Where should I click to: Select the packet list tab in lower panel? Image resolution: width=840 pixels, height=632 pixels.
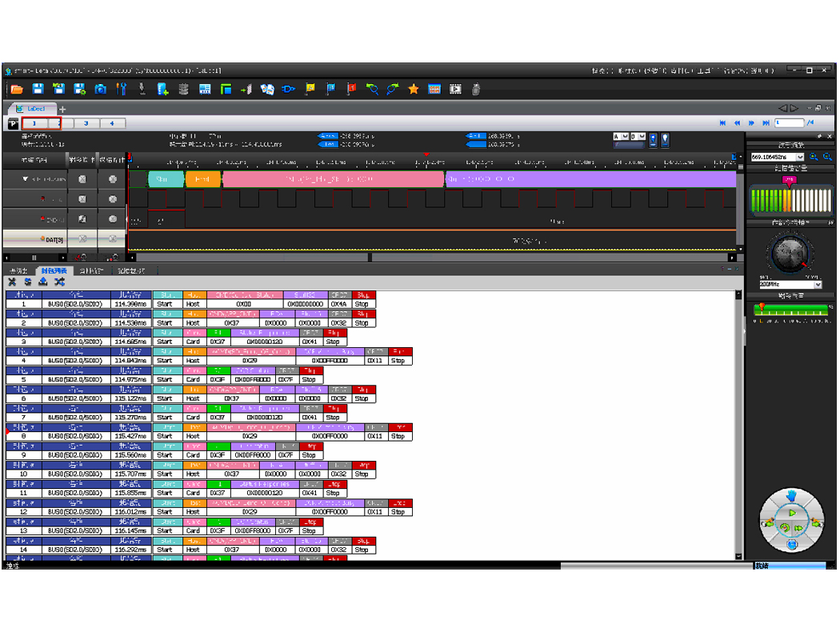tap(54, 271)
